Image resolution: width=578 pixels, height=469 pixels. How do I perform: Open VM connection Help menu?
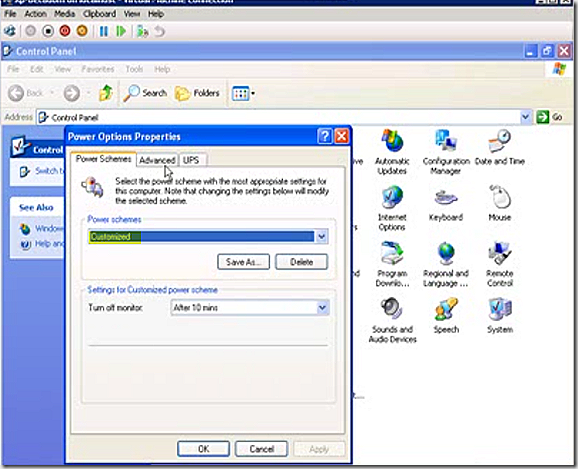point(156,14)
